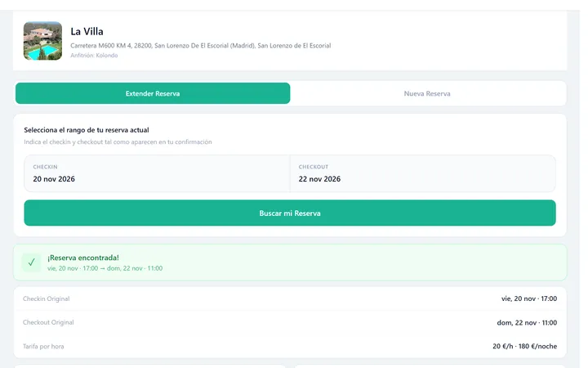
Task: Open the Checkout date field
Action: 423,173
